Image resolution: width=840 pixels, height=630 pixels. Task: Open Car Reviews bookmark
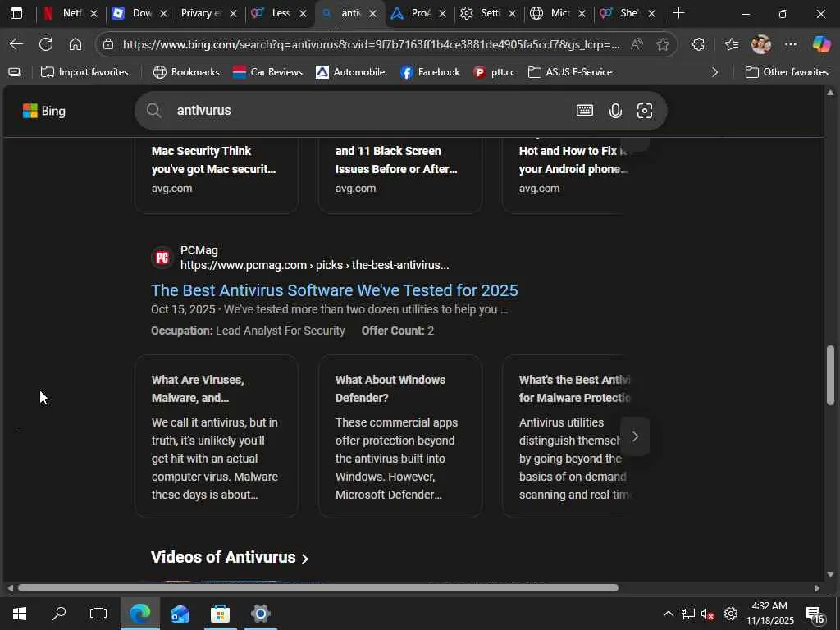pos(267,72)
